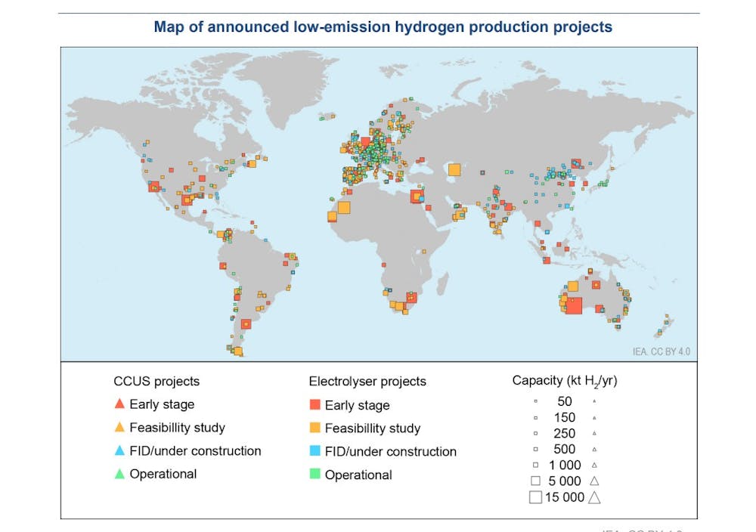Select the orange CCUS Feasibility study triangle
Viewport: 756px width, 532px height.
pos(119,427)
